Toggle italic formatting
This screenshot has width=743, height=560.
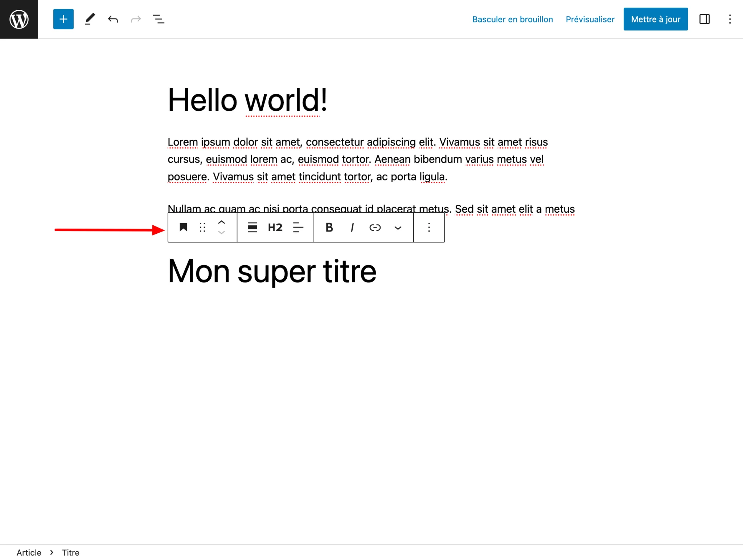352,228
